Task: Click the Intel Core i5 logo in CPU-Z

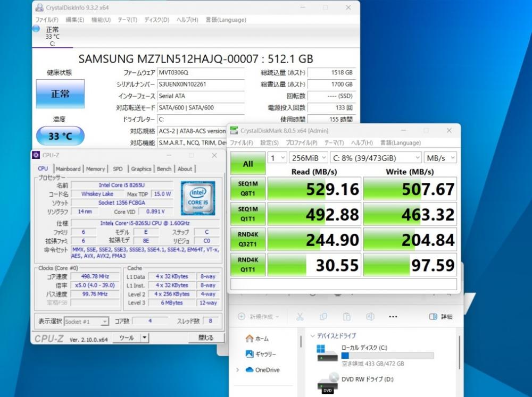Action: (198, 198)
